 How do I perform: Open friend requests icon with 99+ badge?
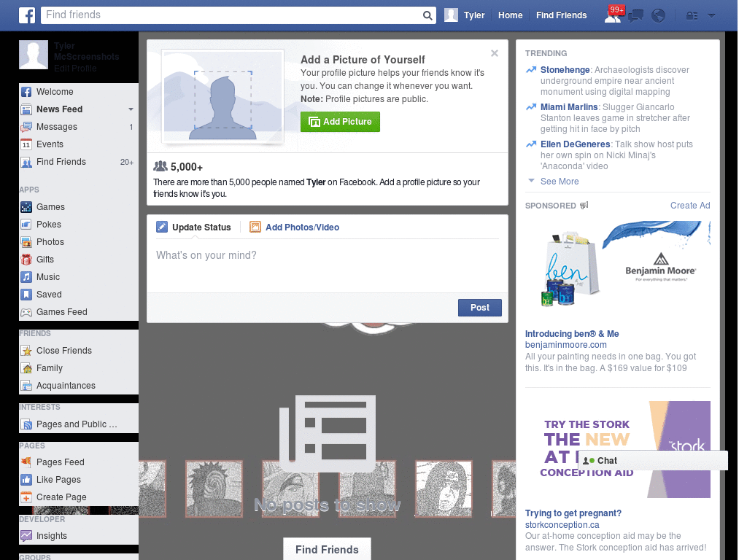coord(613,15)
